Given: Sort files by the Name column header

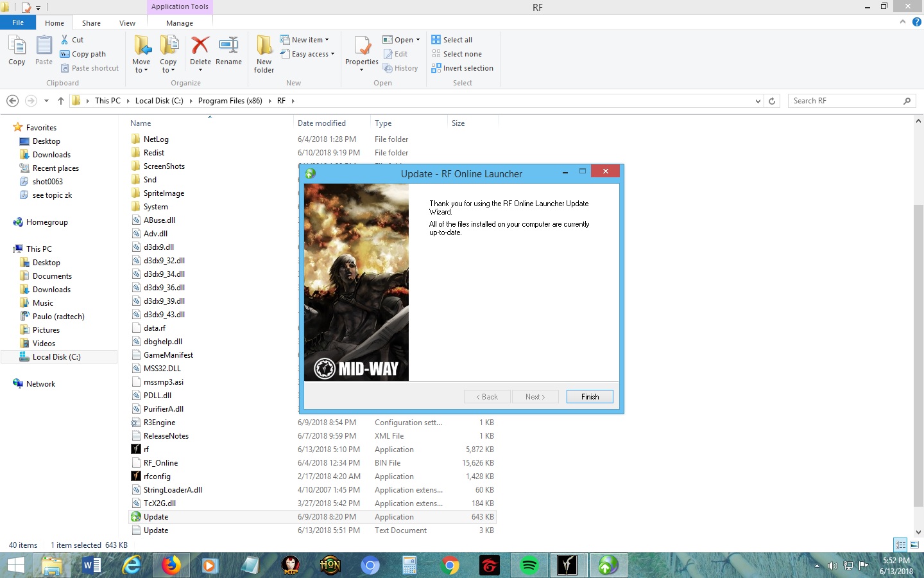Looking at the screenshot, I should [x=141, y=123].
